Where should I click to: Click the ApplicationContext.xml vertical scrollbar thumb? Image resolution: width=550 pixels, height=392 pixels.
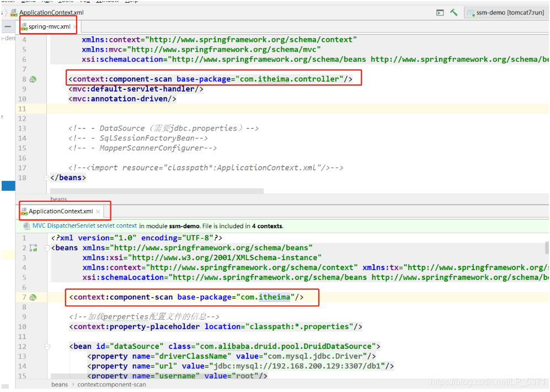click(x=547, y=248)
